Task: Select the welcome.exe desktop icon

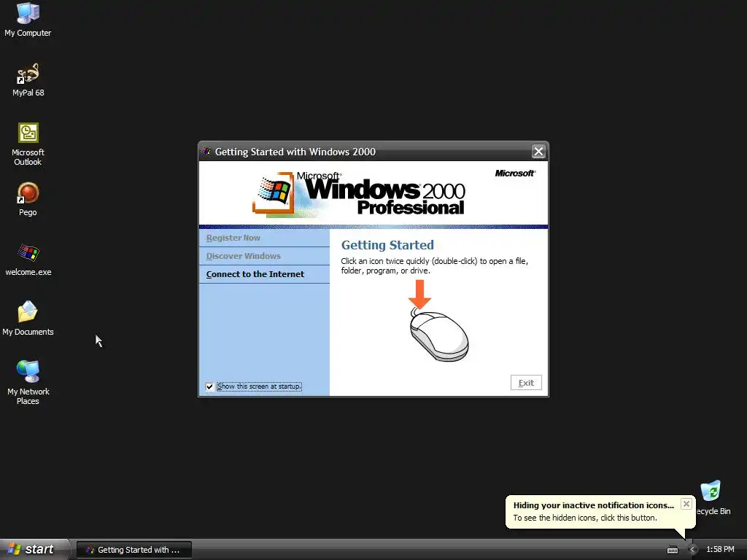Action: pos(28,260)
